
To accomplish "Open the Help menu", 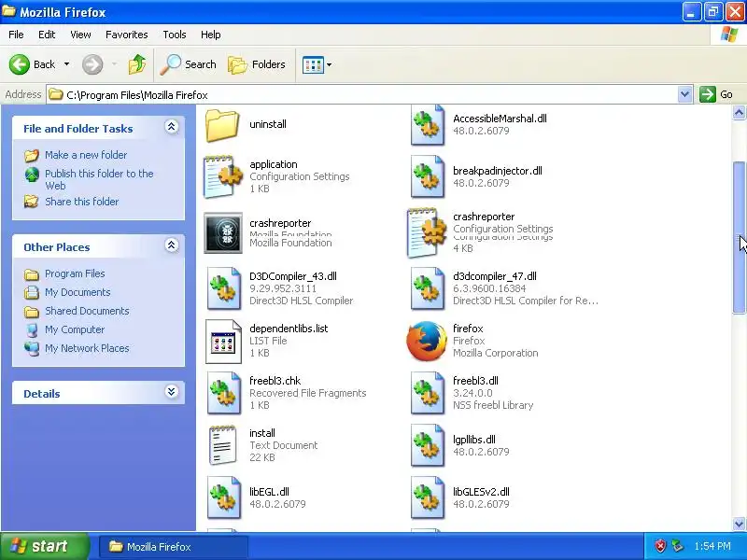I will pos(211,35).
